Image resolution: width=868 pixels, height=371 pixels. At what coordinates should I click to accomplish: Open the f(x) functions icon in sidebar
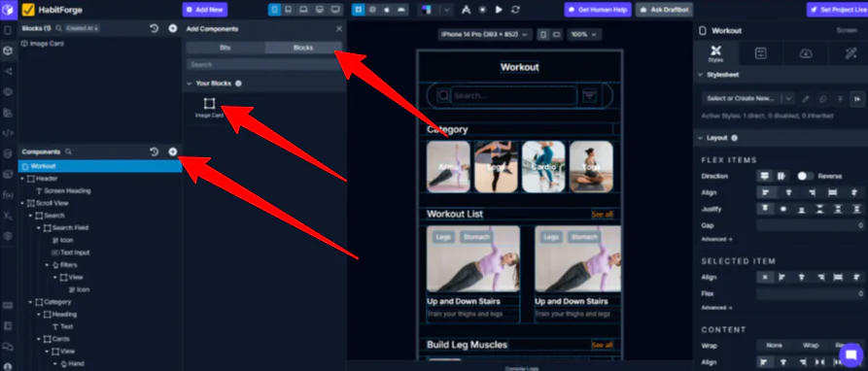(x=7, y=194)
